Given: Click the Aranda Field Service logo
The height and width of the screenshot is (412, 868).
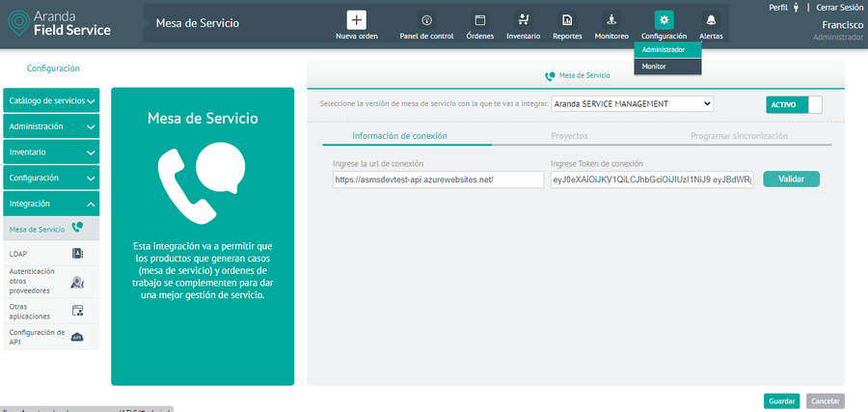Looking at the screenshot, I should pyautogui.click(x=60, y=23).
